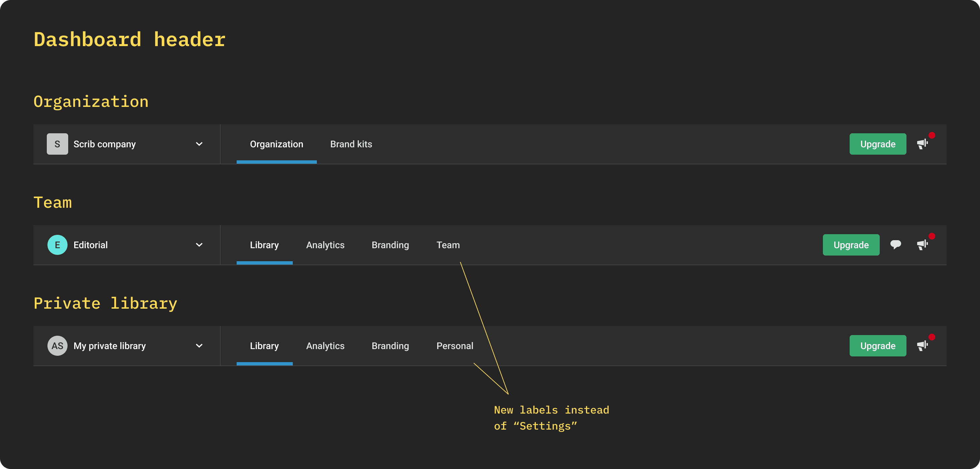Expand the Scrib company dropdown chevron
The image size is (980, 469).
199,144
